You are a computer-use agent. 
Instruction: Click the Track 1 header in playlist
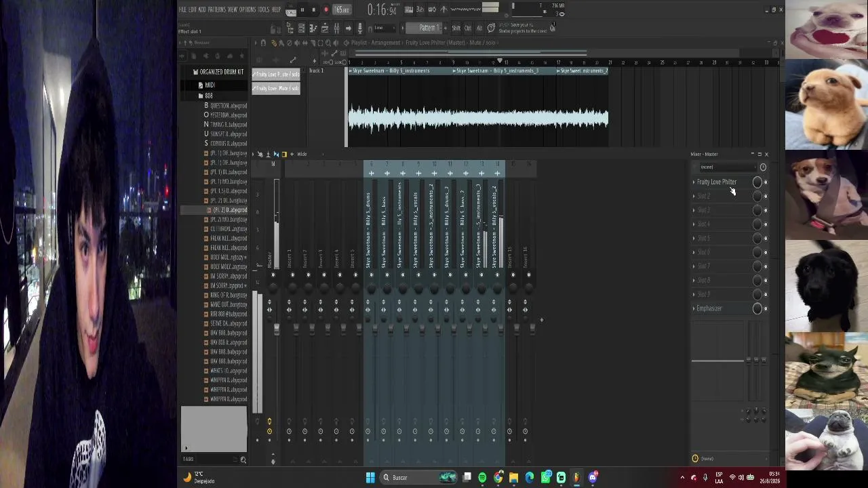tap(325, 108)
